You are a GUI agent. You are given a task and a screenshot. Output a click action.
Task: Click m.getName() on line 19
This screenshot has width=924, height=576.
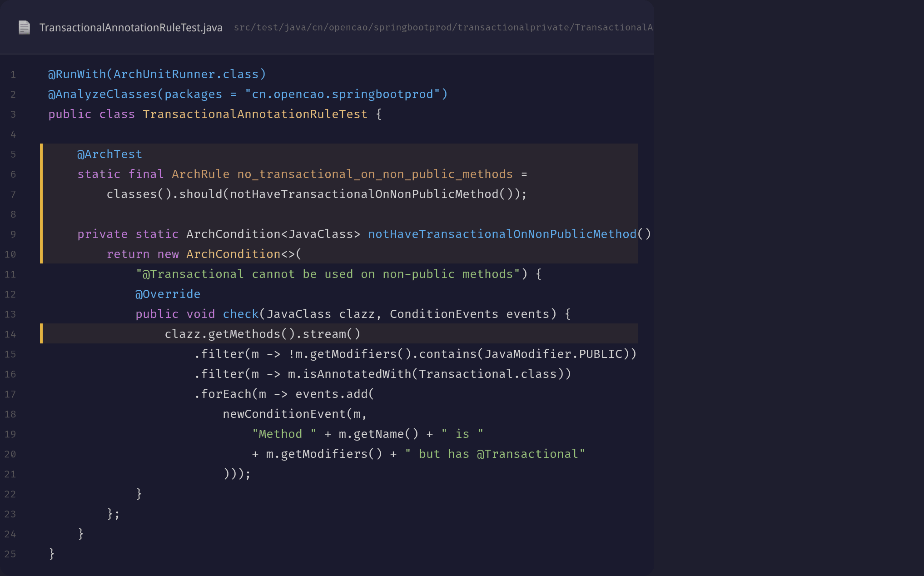[x=379, y=434]
